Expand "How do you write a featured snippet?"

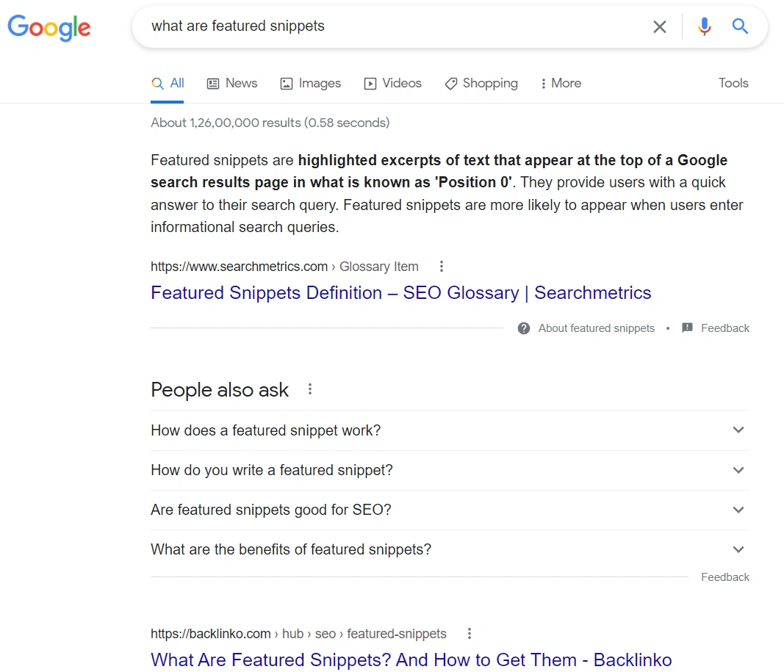pos(738,470)
